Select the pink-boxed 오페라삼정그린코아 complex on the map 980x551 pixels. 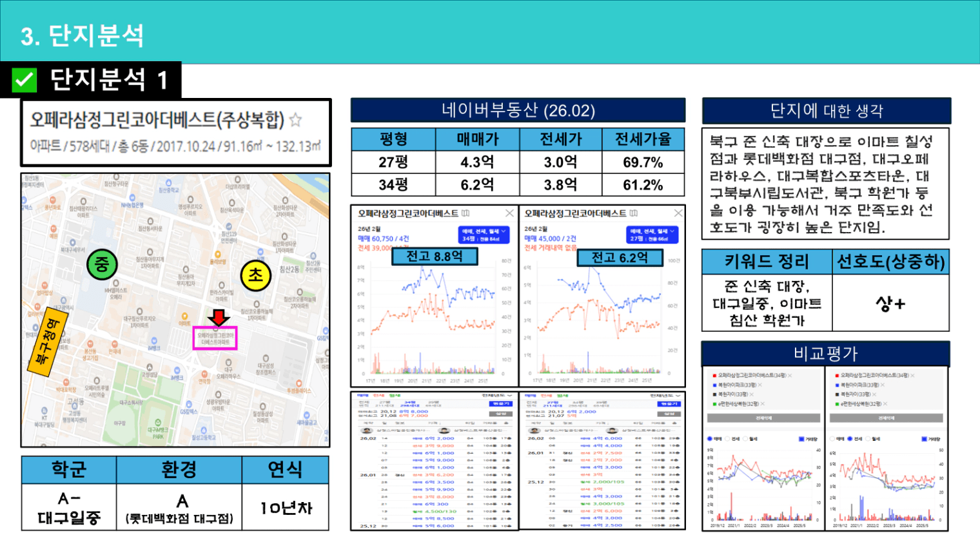point(215,338)
